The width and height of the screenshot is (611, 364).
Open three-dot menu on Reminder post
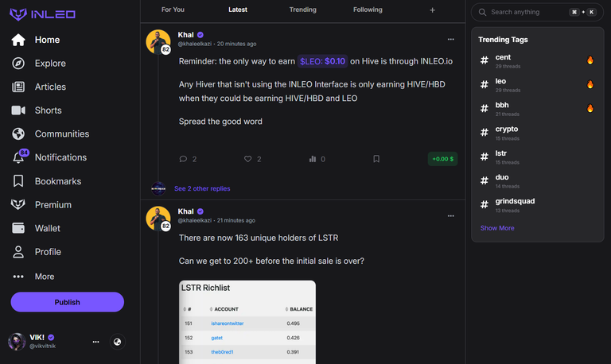click(451, 39)
